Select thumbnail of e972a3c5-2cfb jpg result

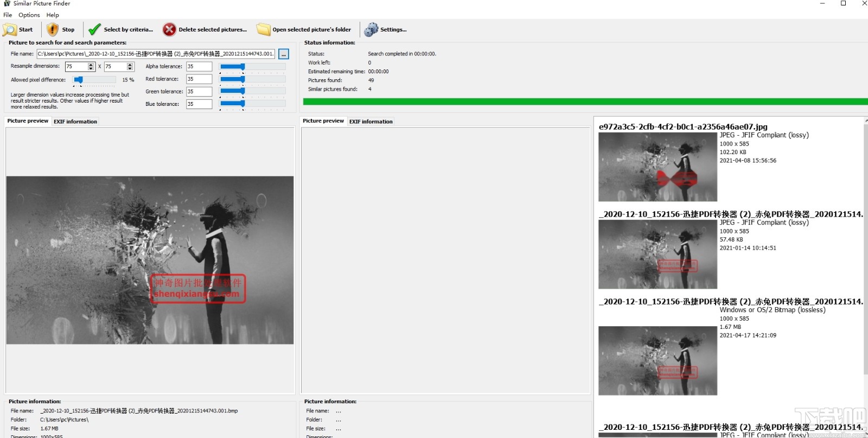coord(658,167)
